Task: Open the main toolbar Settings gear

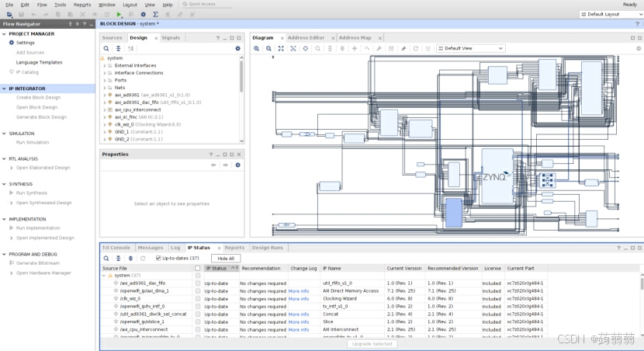Action: pyautogui.click(x=144, y=15)
